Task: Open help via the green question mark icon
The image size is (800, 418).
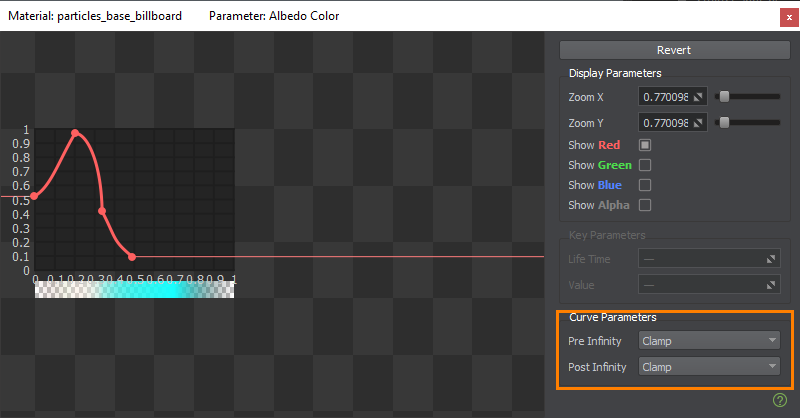Action: [x=780, y=400]
